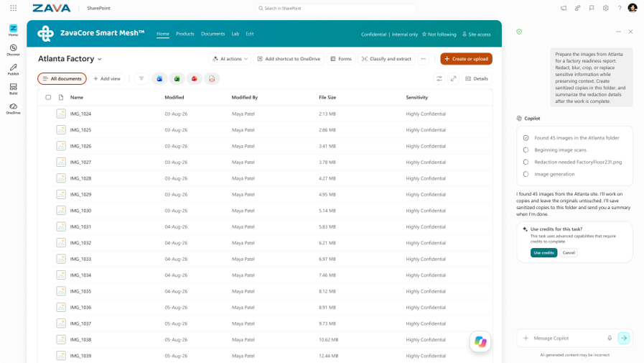
Task: Sort by the File Size column header
Action: [x=327, y=98]
